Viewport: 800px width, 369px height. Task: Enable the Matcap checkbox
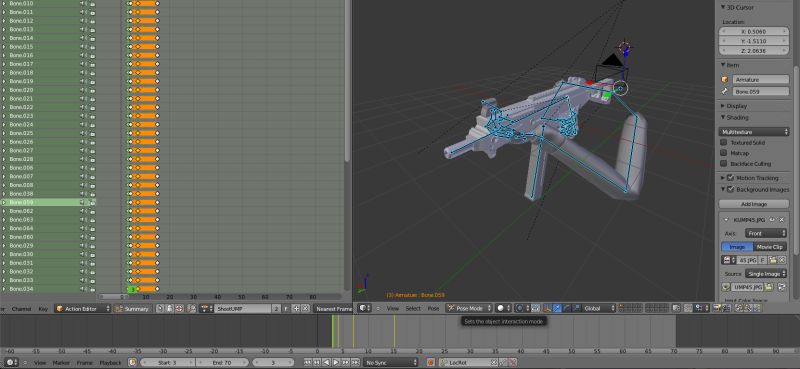tap(723, 153)
